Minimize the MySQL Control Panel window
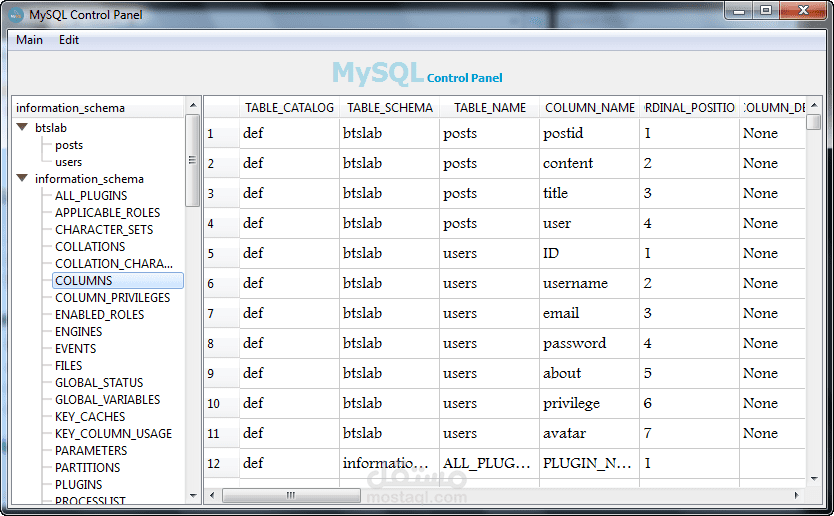 (x=739, y=10)
